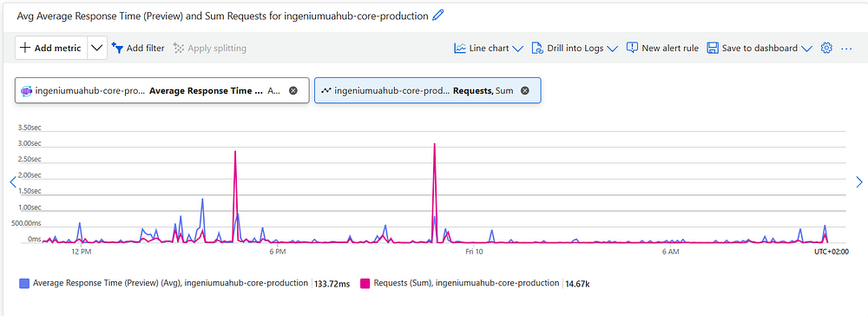Click the filter funnel icon
Viewport: 868px width, 316px height.
[x=117, y=48]
